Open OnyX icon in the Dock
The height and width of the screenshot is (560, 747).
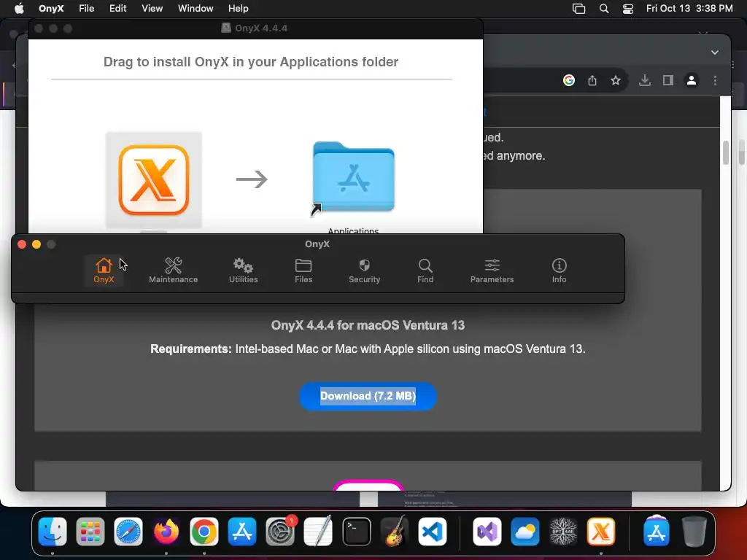[x=601, y=532]
